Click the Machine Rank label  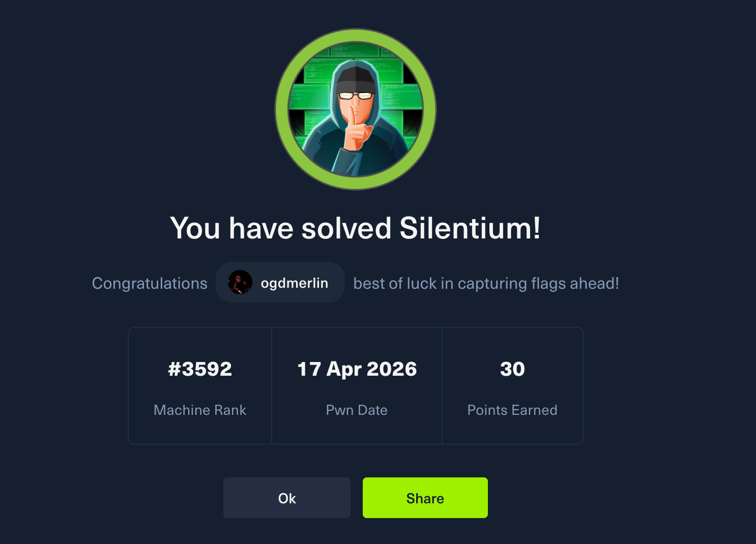(x=199, y=410)
